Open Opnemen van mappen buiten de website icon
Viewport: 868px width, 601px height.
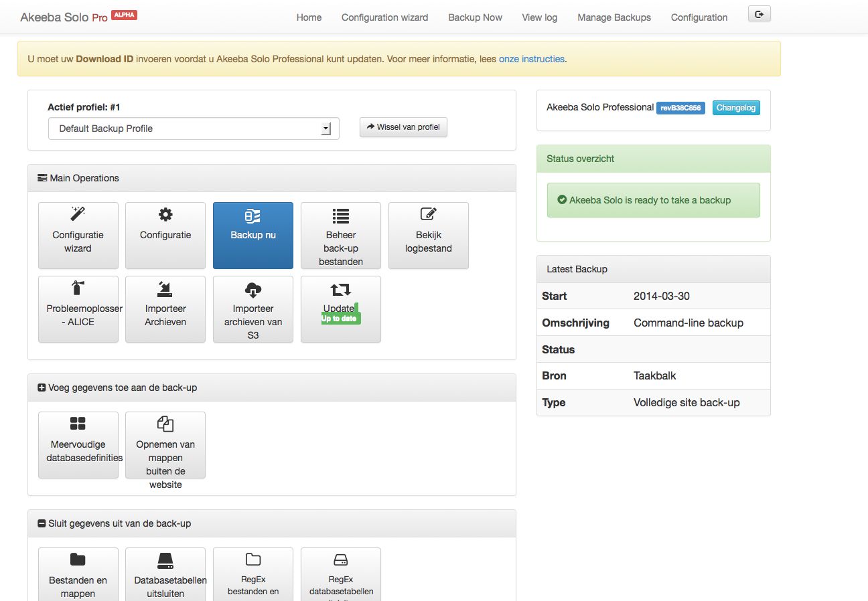(x=165, y=424)
